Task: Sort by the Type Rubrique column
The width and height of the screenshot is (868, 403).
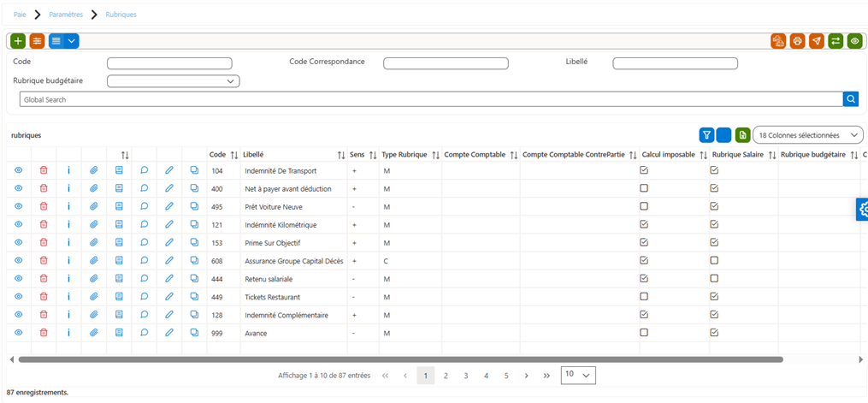Action: click(x=435, y=156)
